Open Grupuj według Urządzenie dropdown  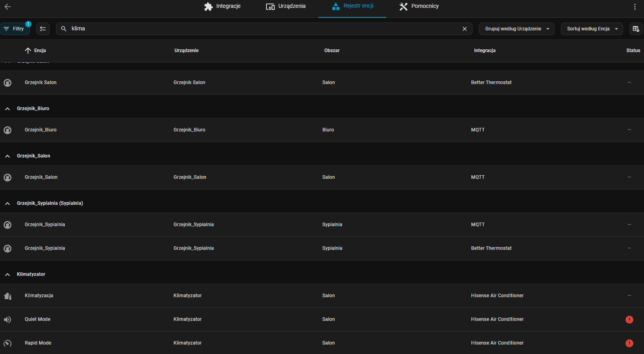[516, 29]
